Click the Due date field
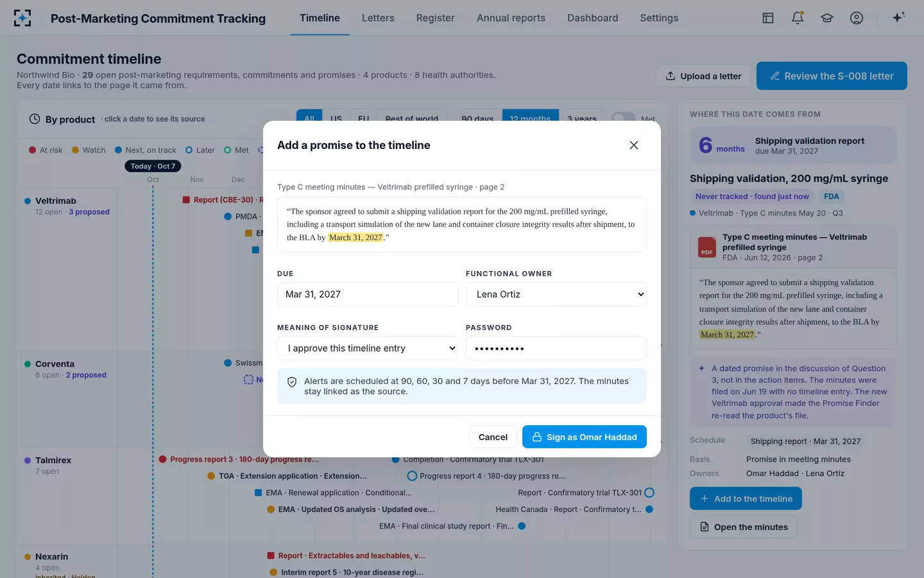The width and height of the screenshot is (924, 578). [x=367, y=294]
